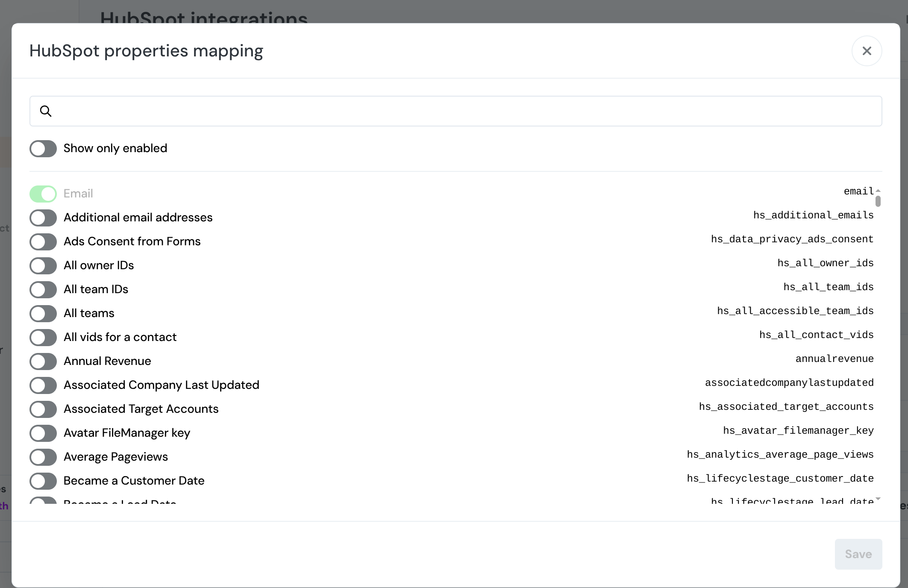Toggle Show only enabled switch

coord(43,149)
